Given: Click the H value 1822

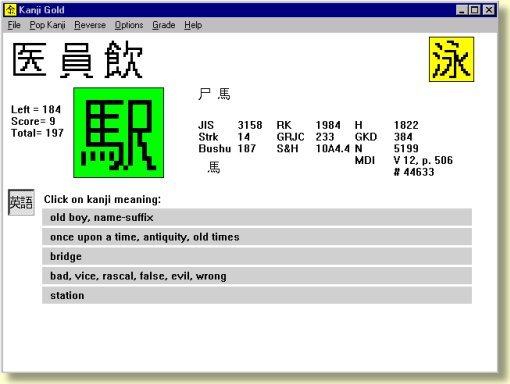Looking at the screenshot, I should click(x=406, y=125).
